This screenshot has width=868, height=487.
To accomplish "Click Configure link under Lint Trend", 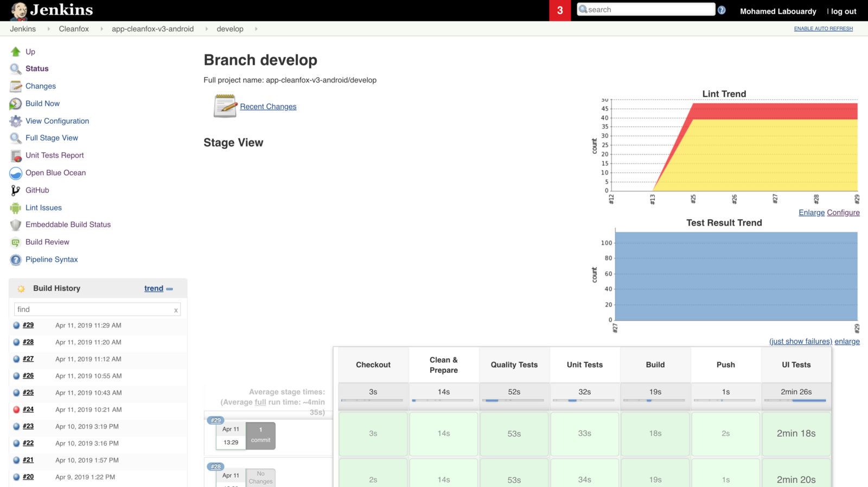I will coord(843,213).
